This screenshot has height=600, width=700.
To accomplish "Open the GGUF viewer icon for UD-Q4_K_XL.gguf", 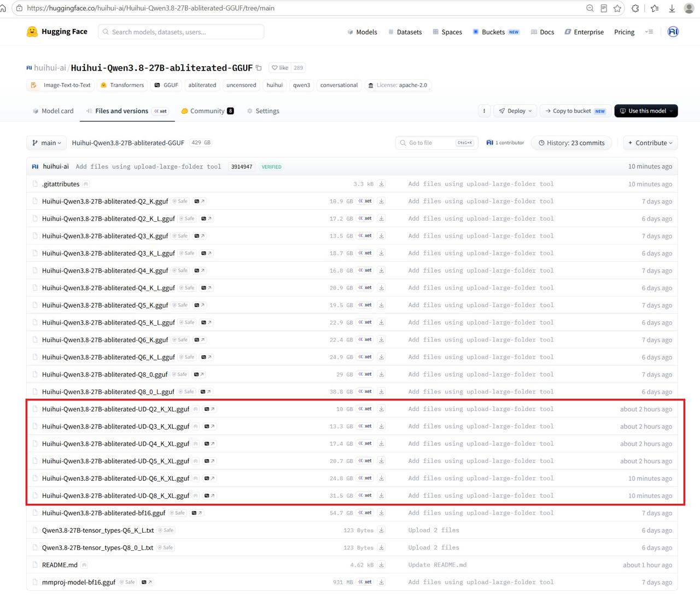I will pyautogui.click(x=209, y=444).
